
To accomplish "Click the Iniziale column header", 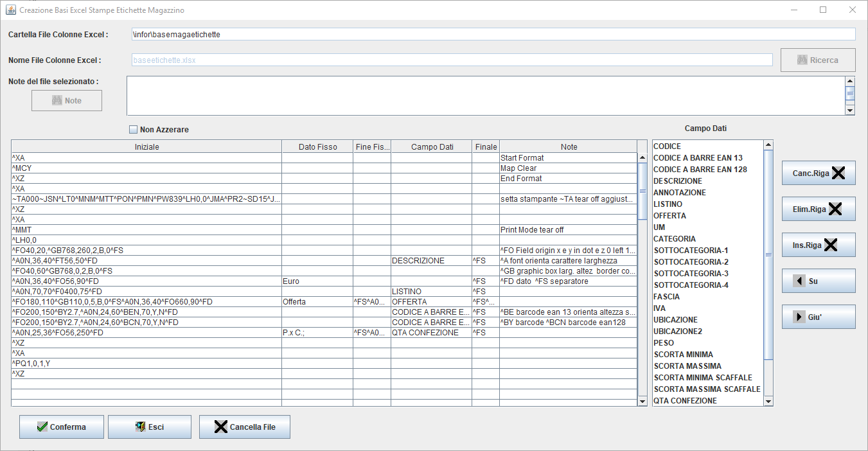I will (146, 147).
